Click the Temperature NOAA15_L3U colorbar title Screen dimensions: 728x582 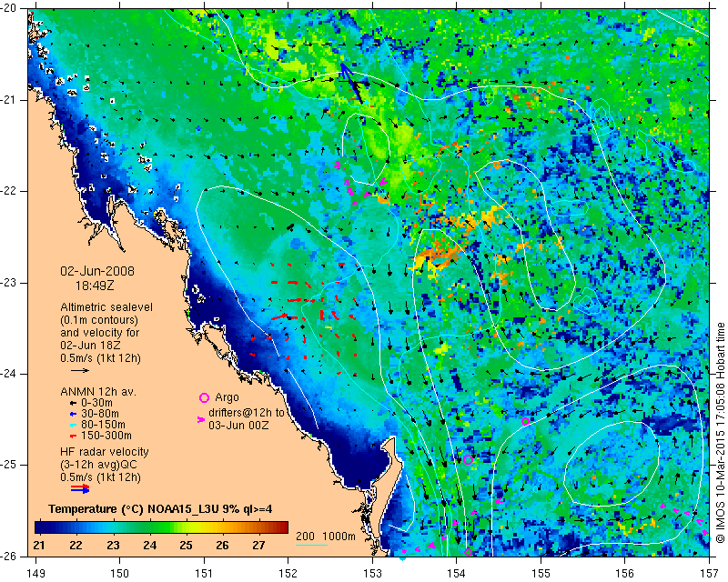click(x=160, y=509)
